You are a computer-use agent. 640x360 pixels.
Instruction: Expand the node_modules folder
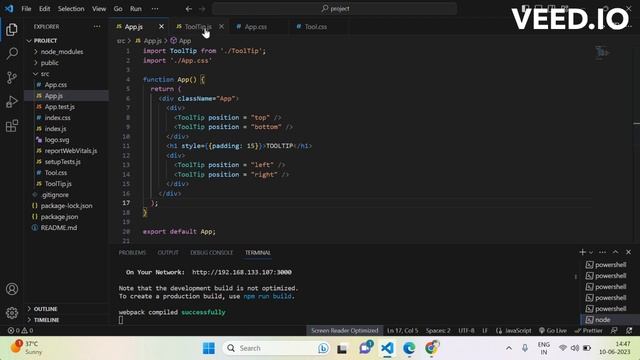pyautogui.click(x=61, y=52)
